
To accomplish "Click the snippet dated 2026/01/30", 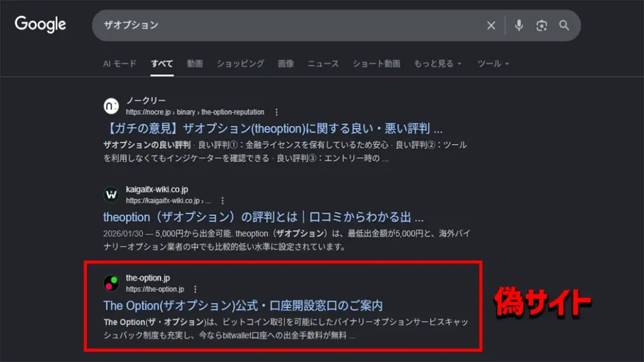I will pyautogui.click(x=287, y=240).
